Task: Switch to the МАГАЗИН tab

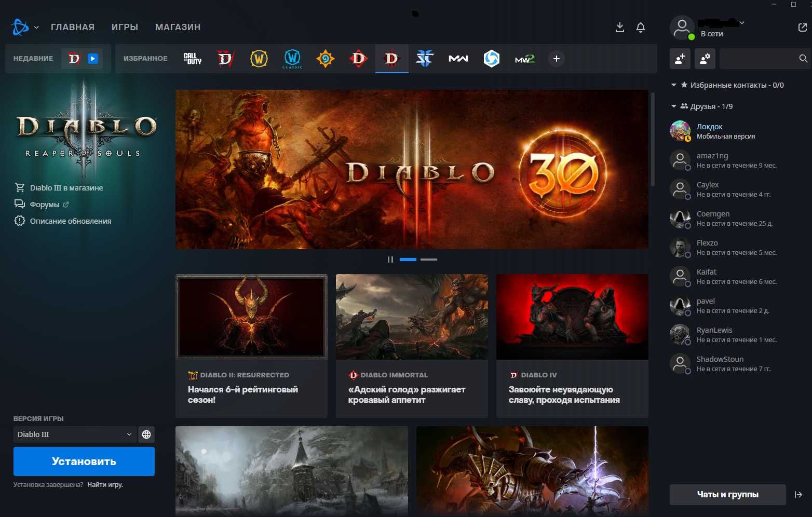Action: point(178,27)
